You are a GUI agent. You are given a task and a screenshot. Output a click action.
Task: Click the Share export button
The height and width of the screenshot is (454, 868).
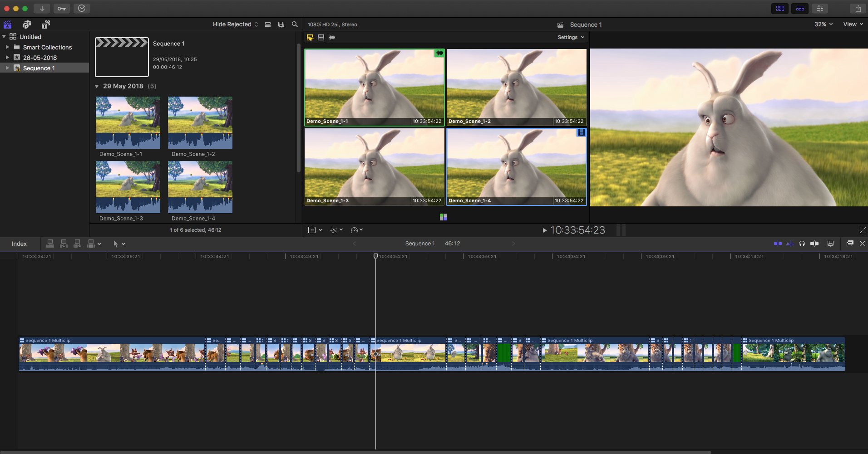point(858,9)
